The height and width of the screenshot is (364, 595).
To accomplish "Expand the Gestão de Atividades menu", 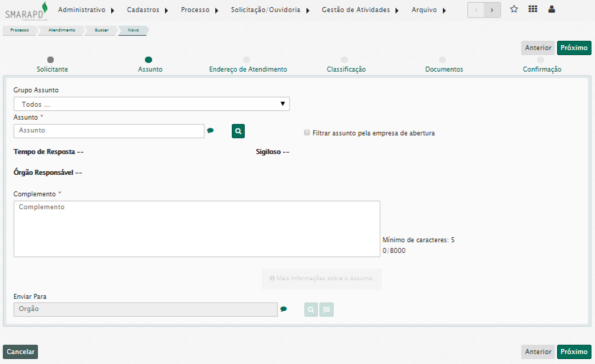I will (360, 11).
